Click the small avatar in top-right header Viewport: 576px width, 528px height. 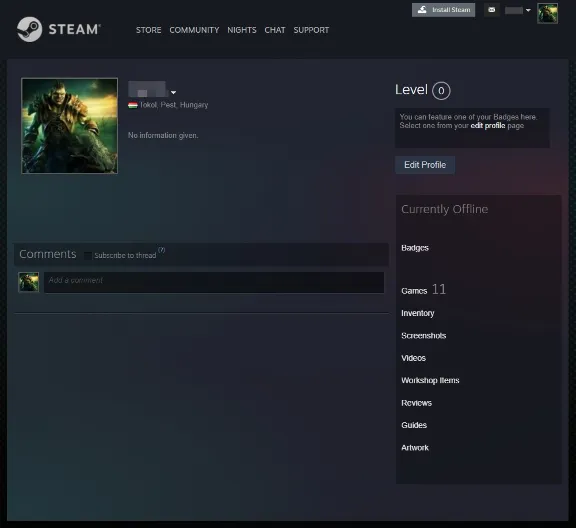tap(547, 13)
